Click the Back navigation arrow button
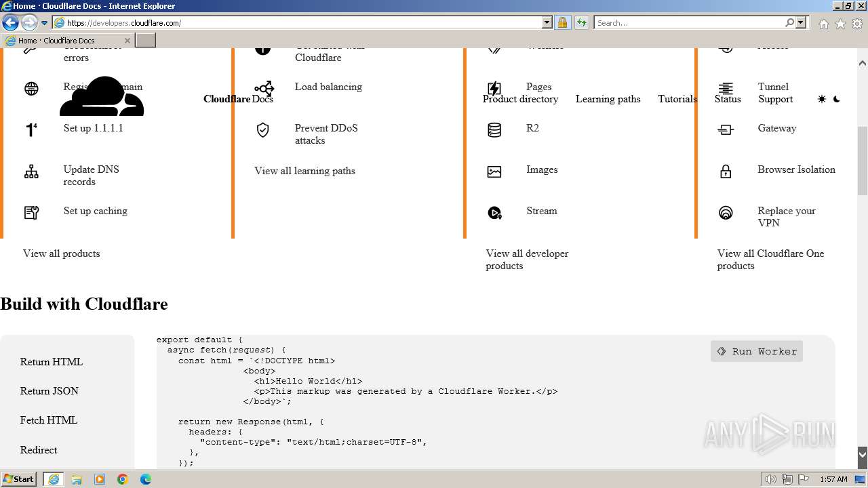 coord(11,22)
